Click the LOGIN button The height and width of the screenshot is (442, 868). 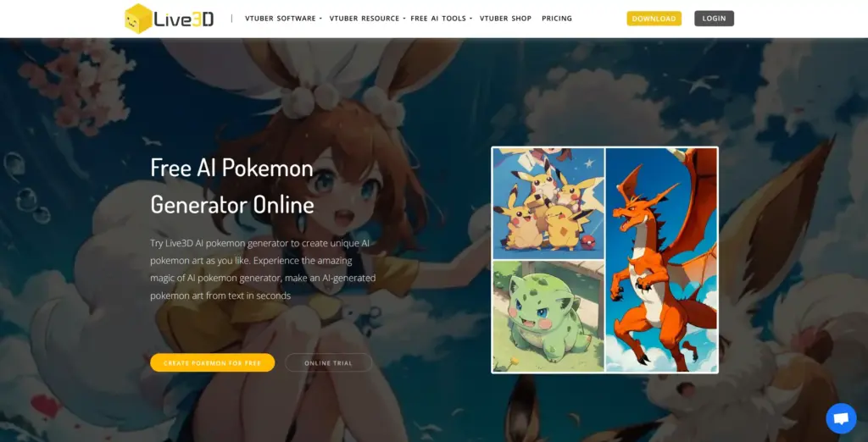(714, 19)
